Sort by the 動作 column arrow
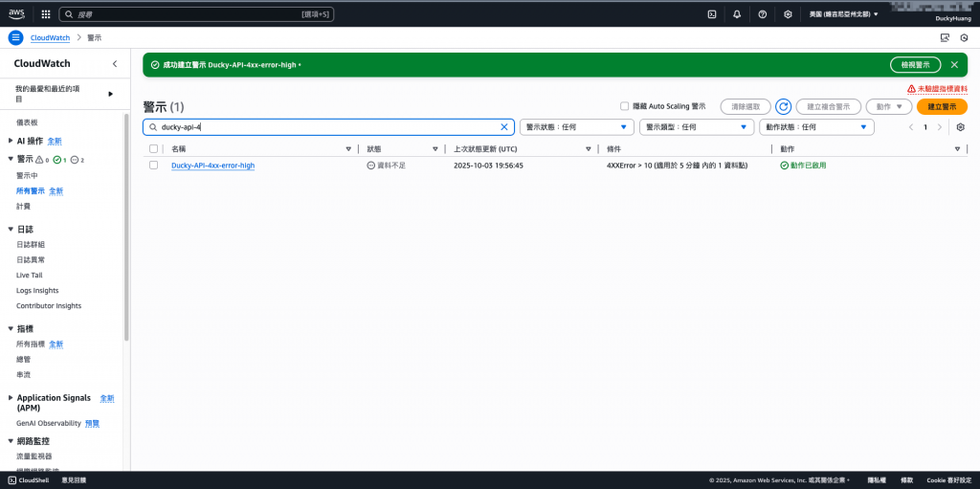Screen dimensions: 980x489 click(x=957, y=149)
